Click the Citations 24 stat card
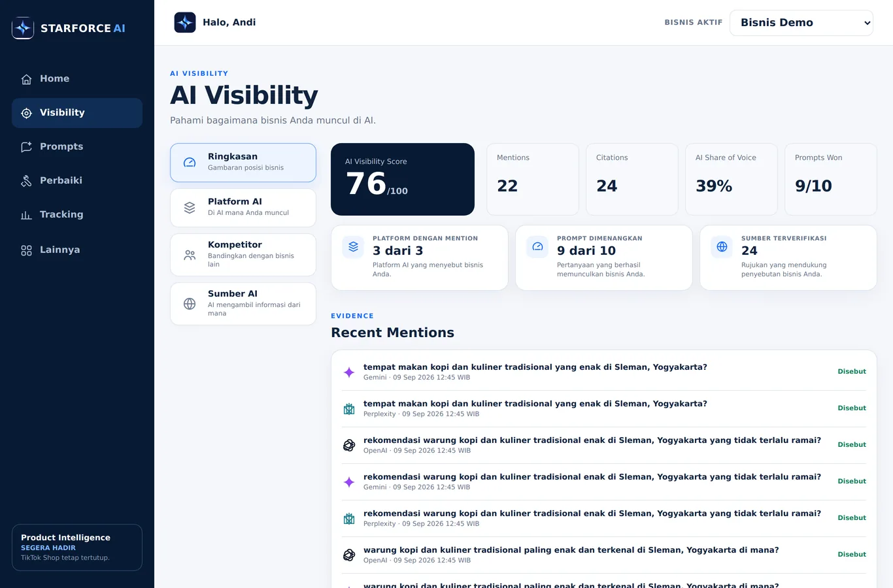This screenshot has width=893, height=588. pyautogui.click(x=632, y=180)
